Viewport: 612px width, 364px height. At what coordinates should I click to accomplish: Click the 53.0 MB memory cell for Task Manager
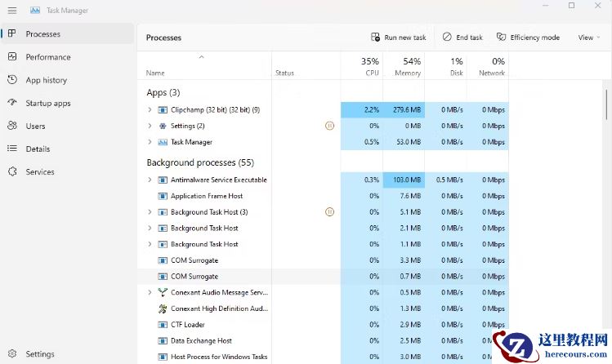click(404, 142)
